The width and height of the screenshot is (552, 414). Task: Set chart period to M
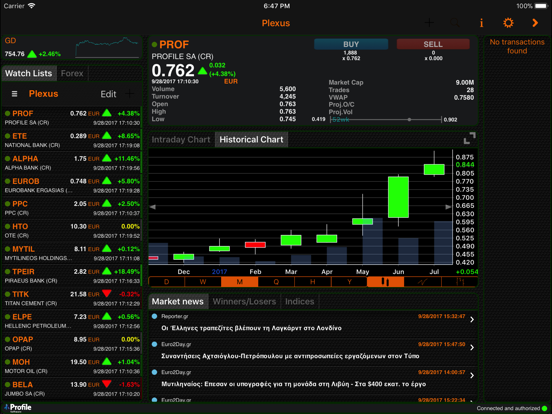tap(239, 282)
